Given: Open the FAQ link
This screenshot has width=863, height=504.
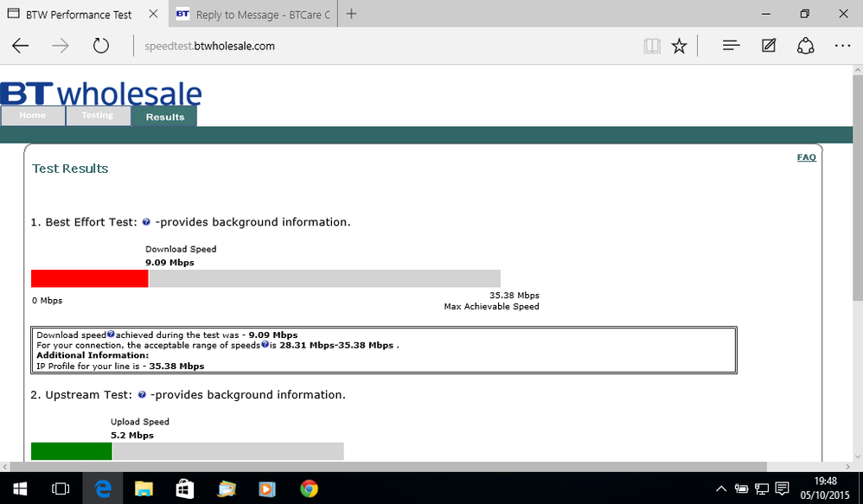Looking at the screenshot, I should click(x=806, y=157).
